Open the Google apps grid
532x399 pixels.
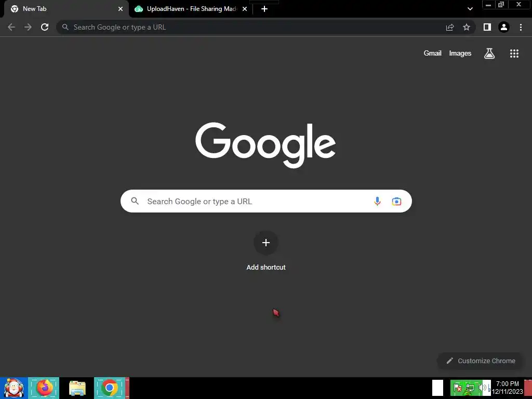(x=514, y=54)
